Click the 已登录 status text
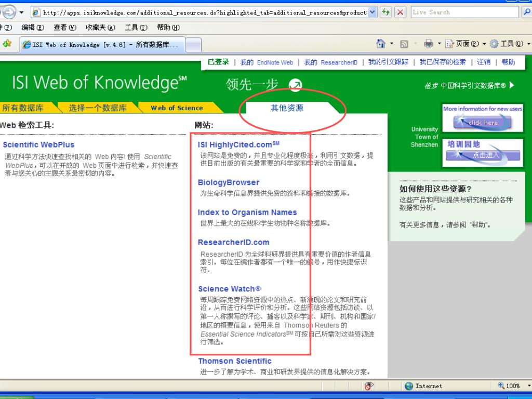This screenshot has height=399, width=532. coord(219,62)
